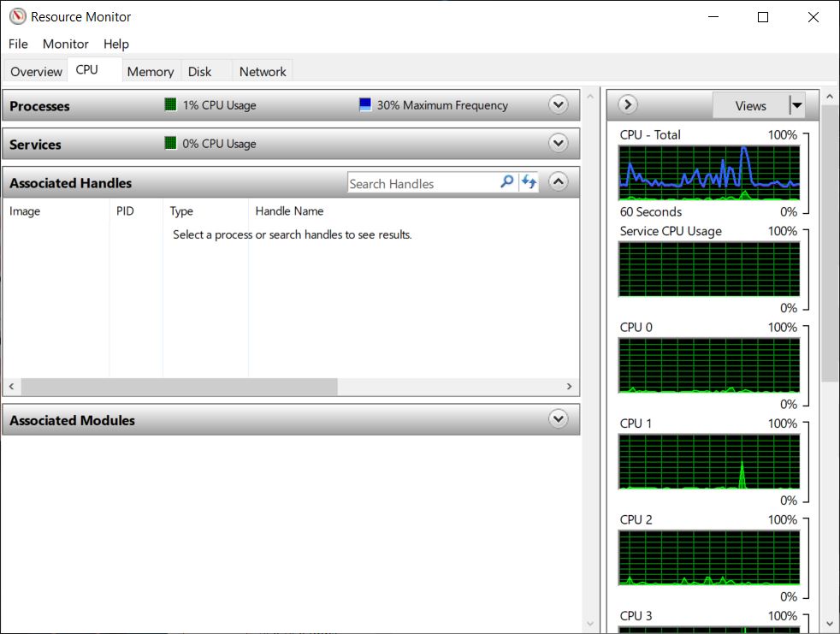Collapse the Associated Handles section
This screenshot has height=634, width=840.
[x=559, y=181]
